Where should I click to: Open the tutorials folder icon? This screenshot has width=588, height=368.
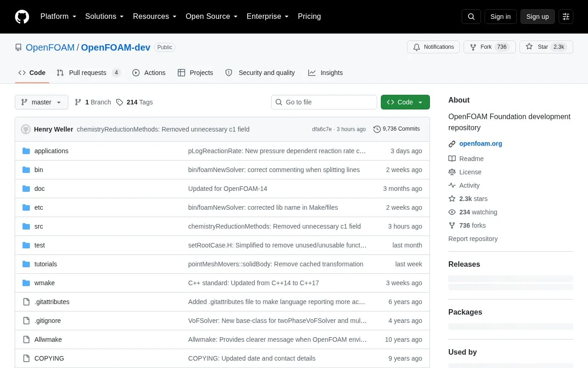(26, 264)
